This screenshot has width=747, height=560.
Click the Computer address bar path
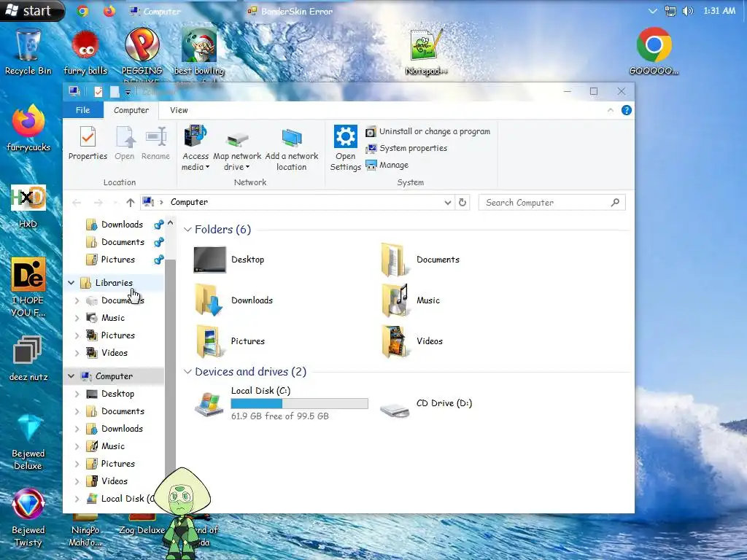(x=189, y=202)
